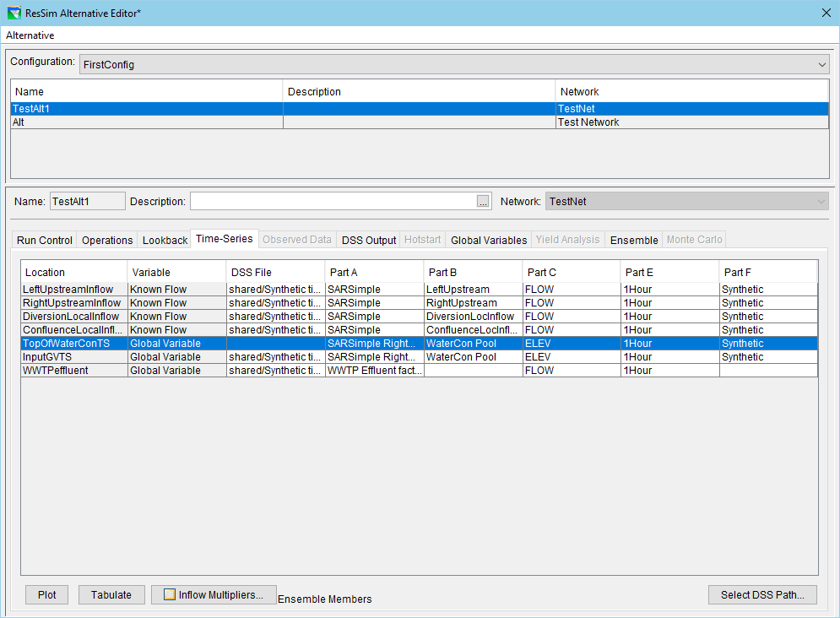Open the Description ellipsis button
This screenshot has height=618, width=840.
pyautogui.click(x=483, y=201)
